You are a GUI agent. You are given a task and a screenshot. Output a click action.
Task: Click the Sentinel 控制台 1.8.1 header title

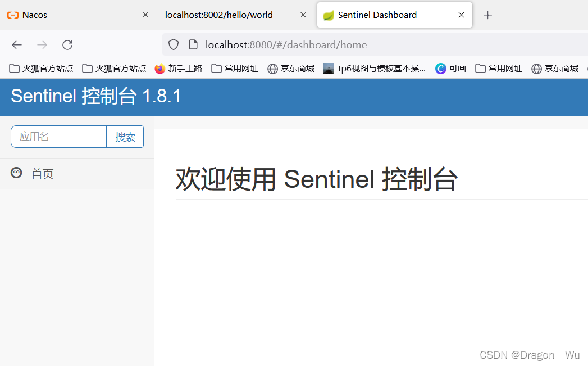[96, 96]
